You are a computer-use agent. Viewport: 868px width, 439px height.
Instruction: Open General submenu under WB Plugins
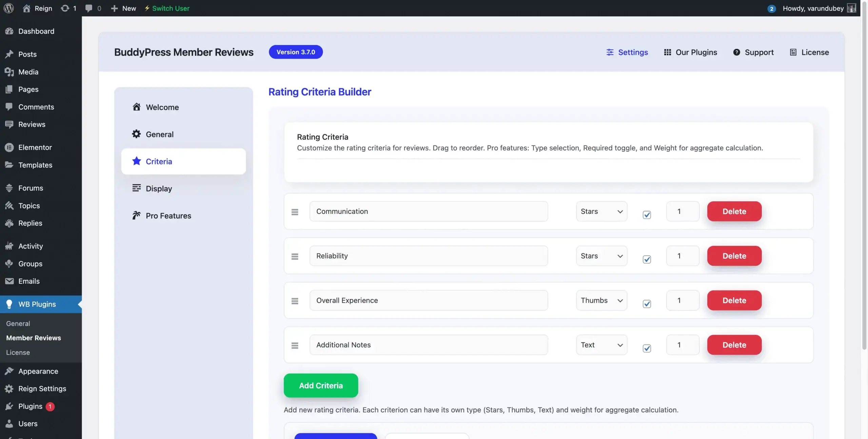(18, 323)
